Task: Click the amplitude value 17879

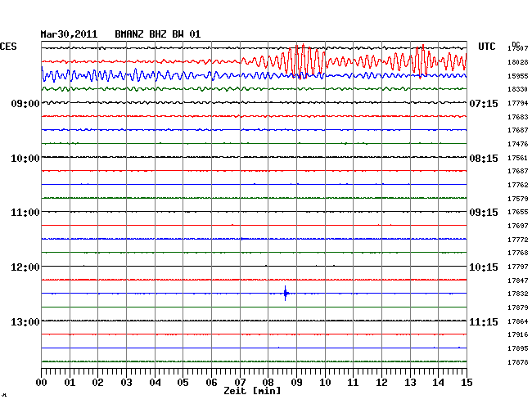Action: (x=518, y=307)
